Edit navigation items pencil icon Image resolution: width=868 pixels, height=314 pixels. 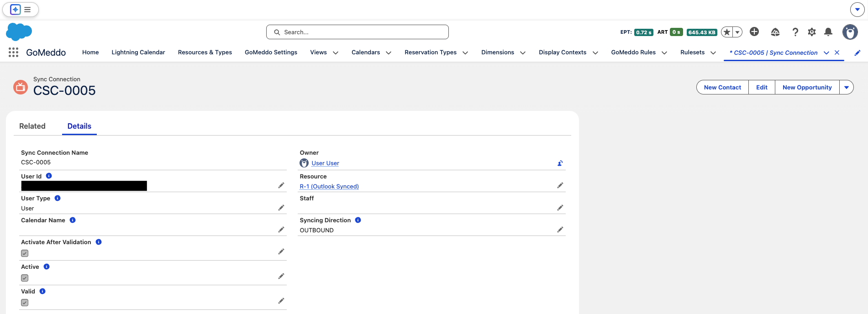pyautogui.click(x=857, y=53)
